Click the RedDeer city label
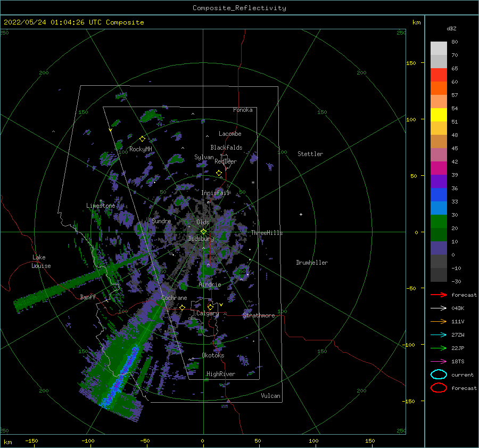This screenshot has width=479, height=448. (226, 161)
